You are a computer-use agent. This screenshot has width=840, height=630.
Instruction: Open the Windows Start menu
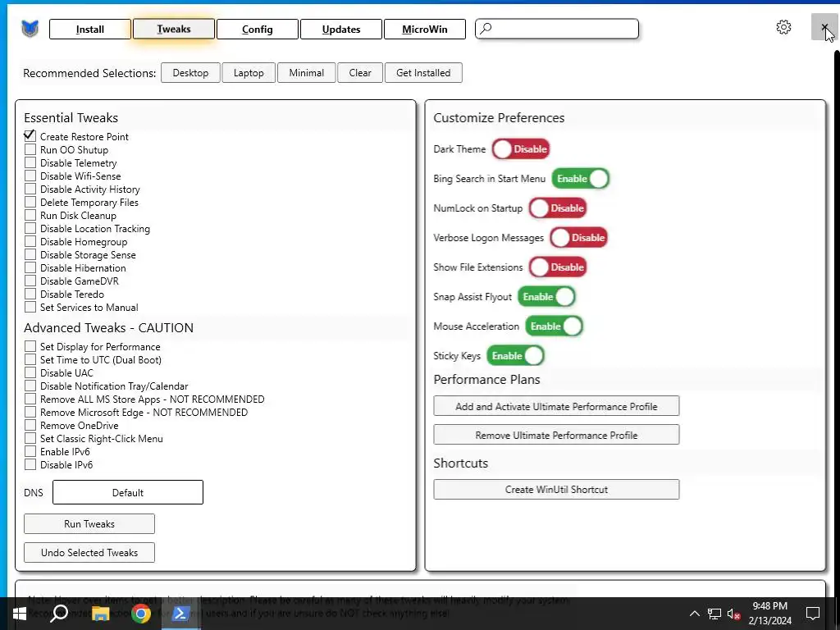[20, 614]
